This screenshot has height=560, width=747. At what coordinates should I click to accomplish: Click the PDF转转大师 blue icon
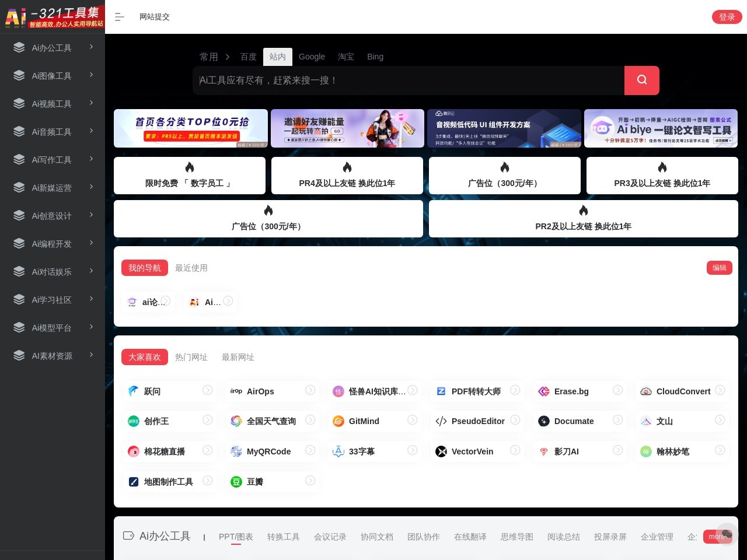441,391
